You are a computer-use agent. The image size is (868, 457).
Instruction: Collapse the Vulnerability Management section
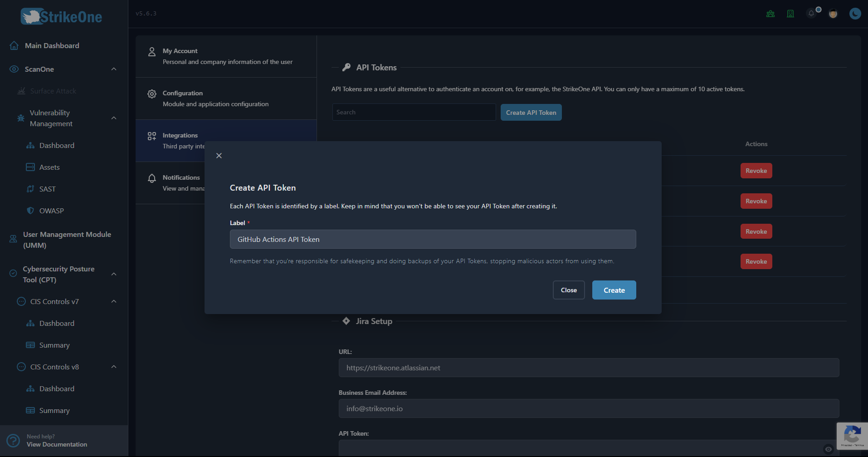[114, 118]
